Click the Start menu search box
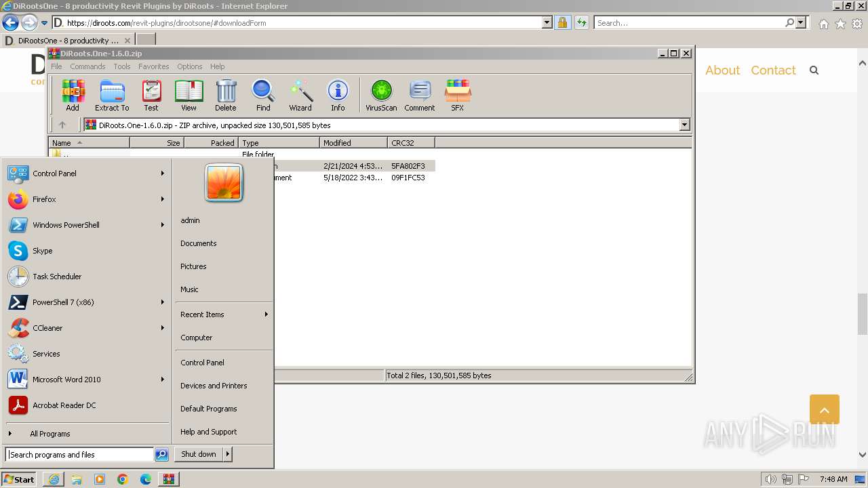Image resolution: width=868 pixels, height=488 pixels. (79, 455)
